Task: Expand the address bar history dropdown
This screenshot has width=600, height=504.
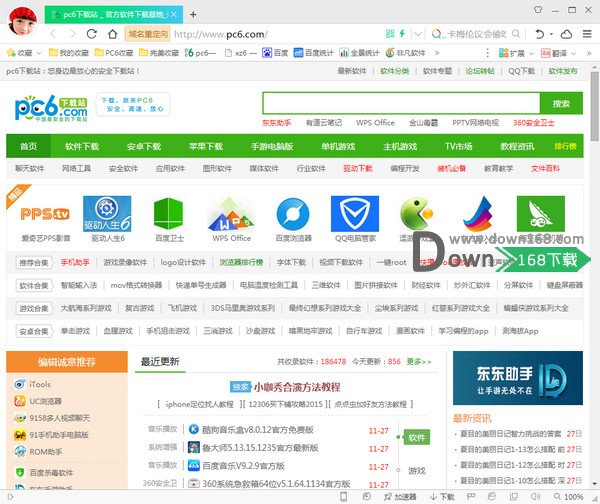Action: pos(418,34)
